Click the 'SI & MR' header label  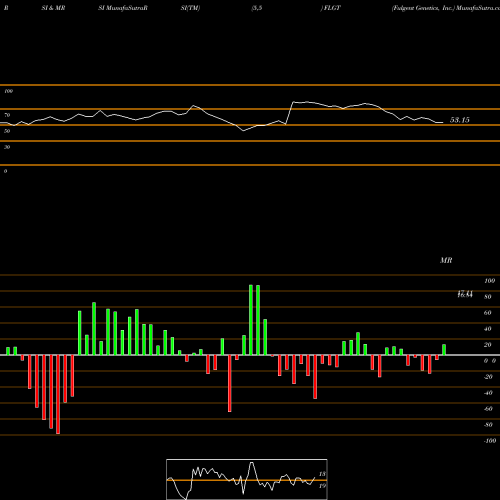(x=53, y=8)
